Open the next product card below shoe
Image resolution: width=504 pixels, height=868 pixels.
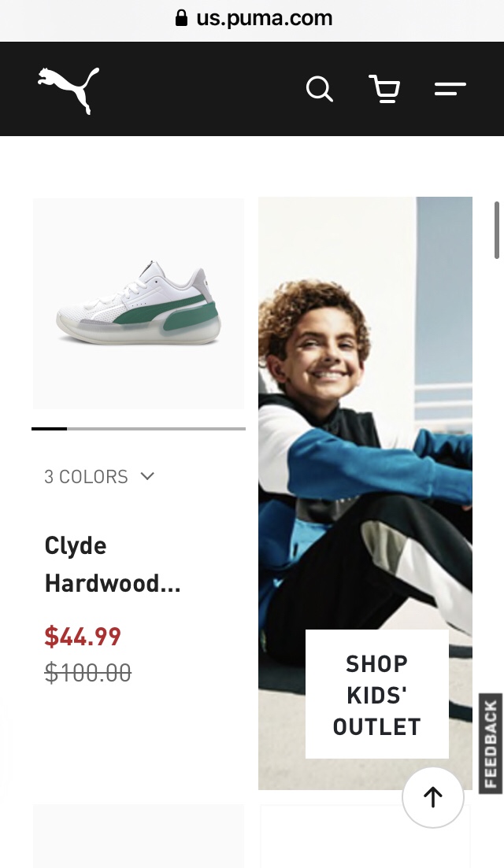pyautogui.click(x=139, y=836)
